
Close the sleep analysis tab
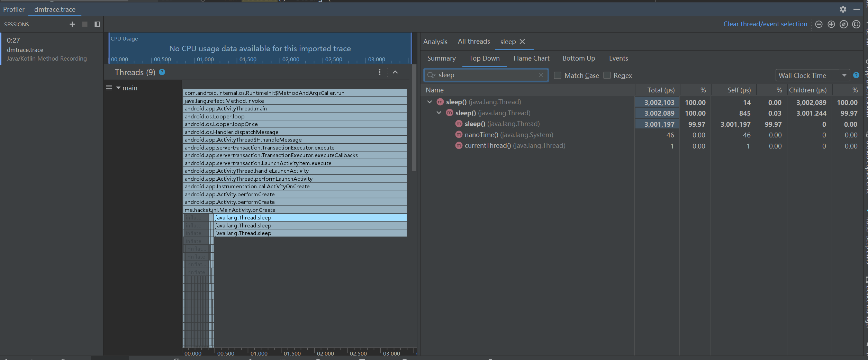523,42
